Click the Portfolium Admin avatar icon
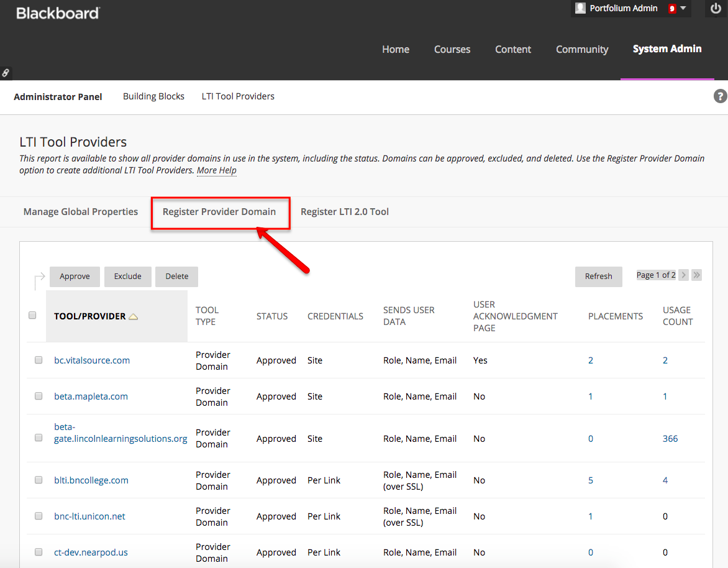728x568 pixels. [580, 8]
